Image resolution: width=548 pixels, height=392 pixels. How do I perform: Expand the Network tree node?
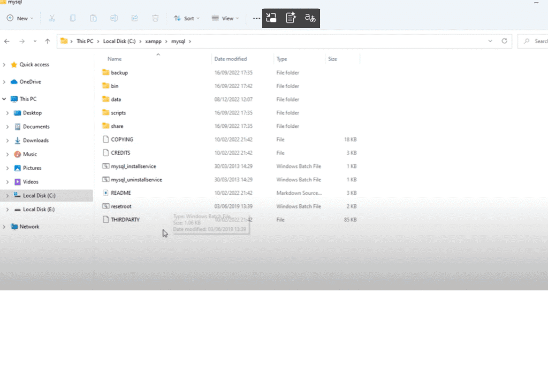pos(4,226)
